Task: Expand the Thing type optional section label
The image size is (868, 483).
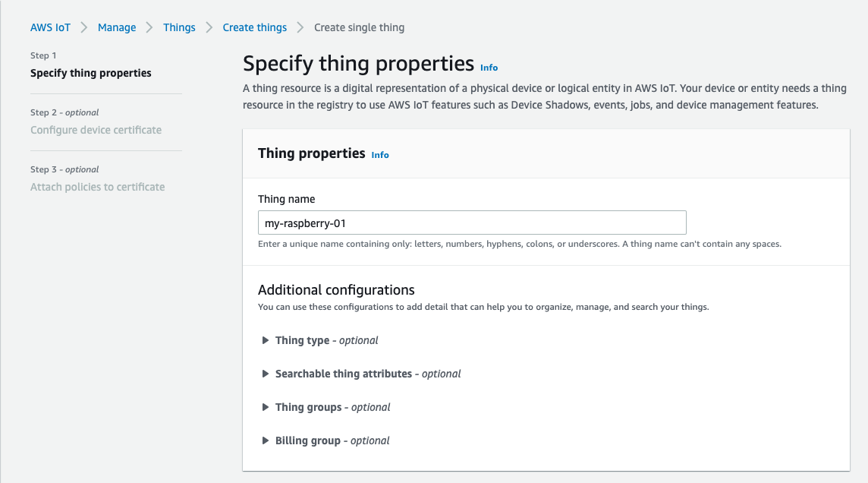Action: 326,340
